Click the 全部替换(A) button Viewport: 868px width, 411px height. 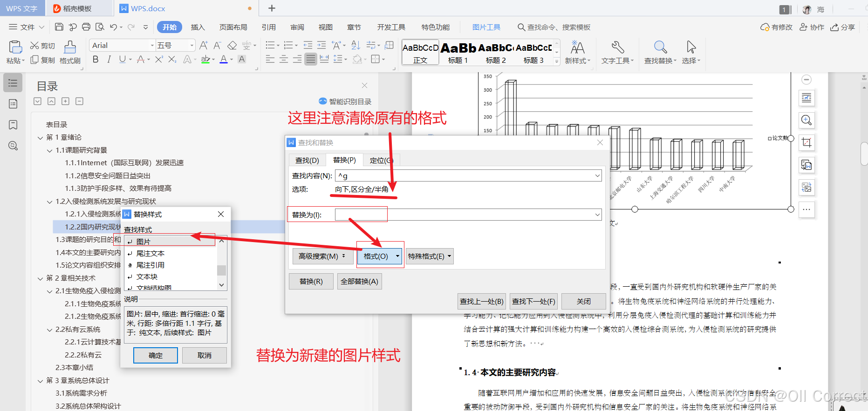359,281
